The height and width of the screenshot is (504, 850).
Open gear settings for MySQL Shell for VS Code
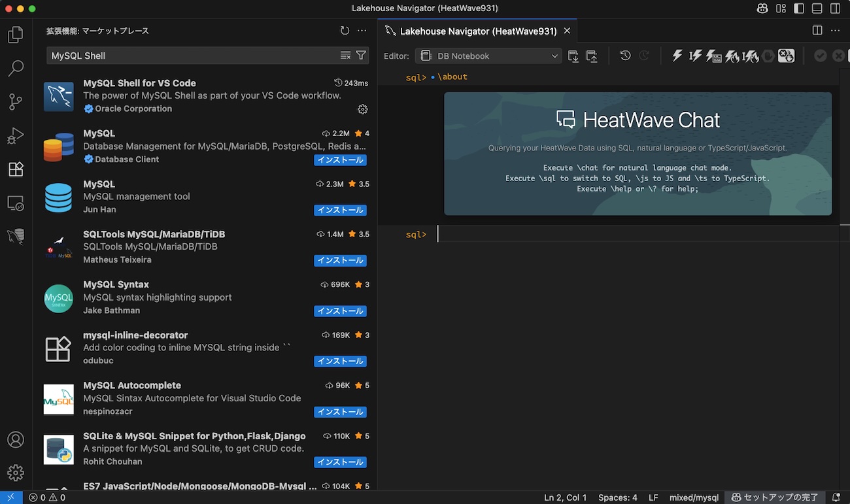click(363, 109)
